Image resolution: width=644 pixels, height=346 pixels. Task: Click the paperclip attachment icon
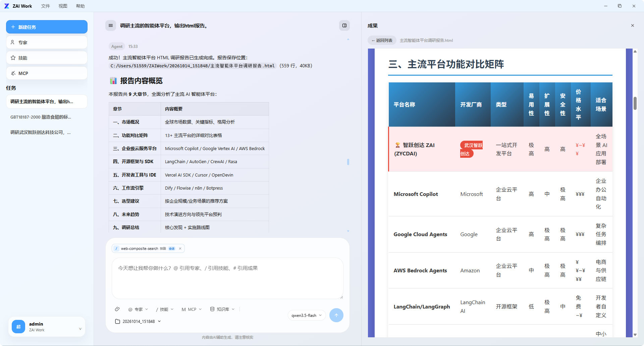117,309
